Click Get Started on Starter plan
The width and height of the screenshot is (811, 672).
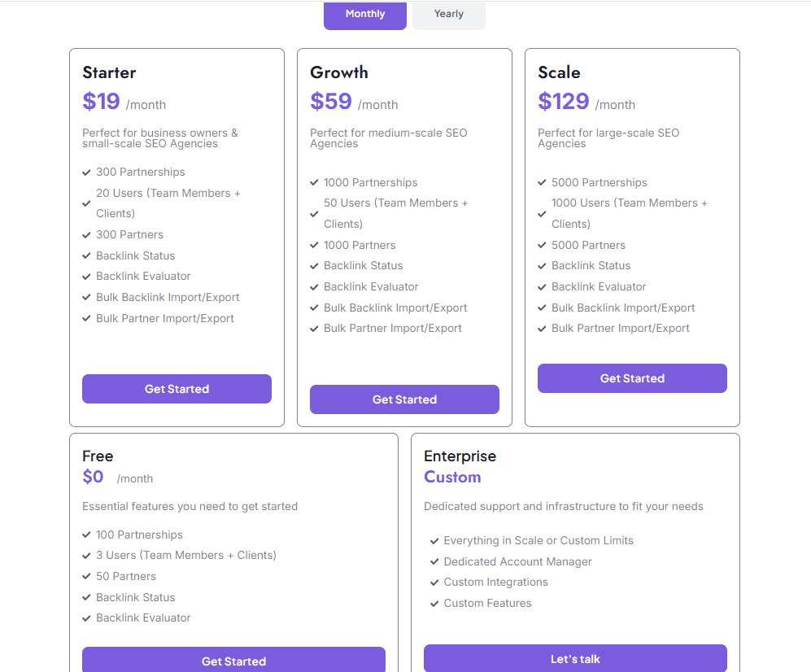point(177,389)
